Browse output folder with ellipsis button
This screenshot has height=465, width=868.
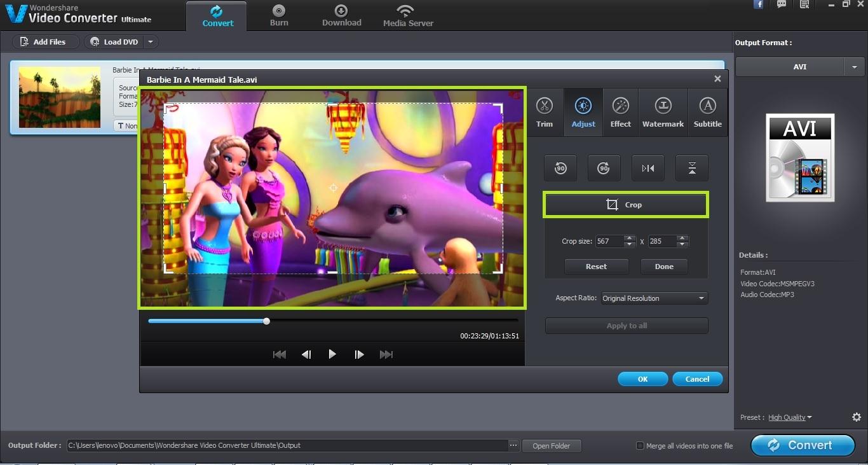(513, 445)
